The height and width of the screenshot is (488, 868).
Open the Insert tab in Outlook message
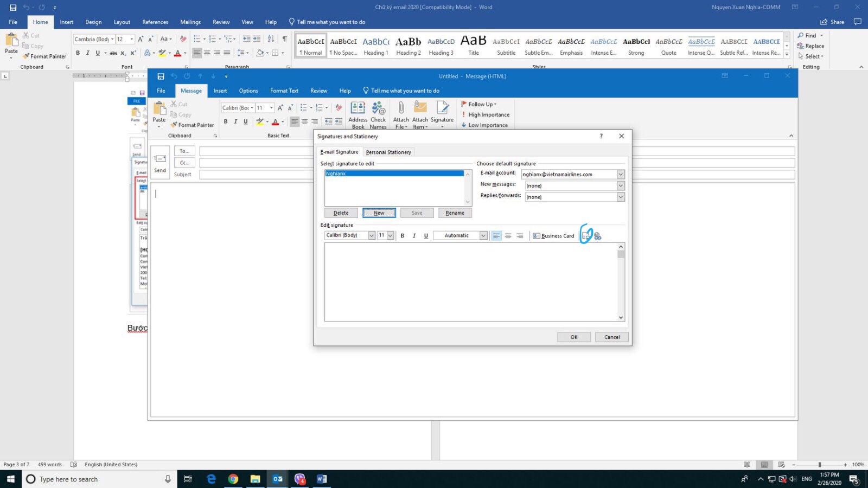pyautogui.click(x=220, y=91)
